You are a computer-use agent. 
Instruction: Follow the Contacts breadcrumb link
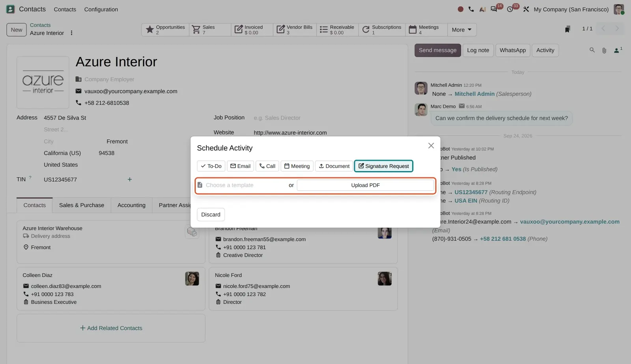40,25
